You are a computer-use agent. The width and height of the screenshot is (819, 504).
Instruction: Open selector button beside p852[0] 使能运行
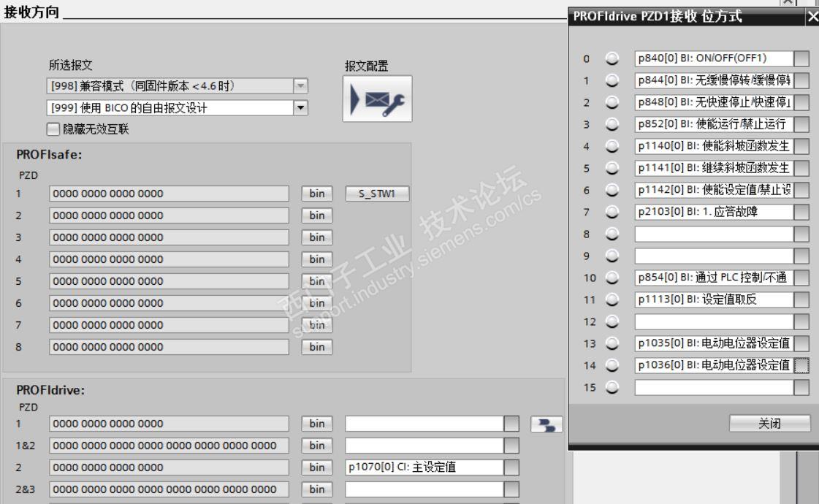[x=801, y=124]
